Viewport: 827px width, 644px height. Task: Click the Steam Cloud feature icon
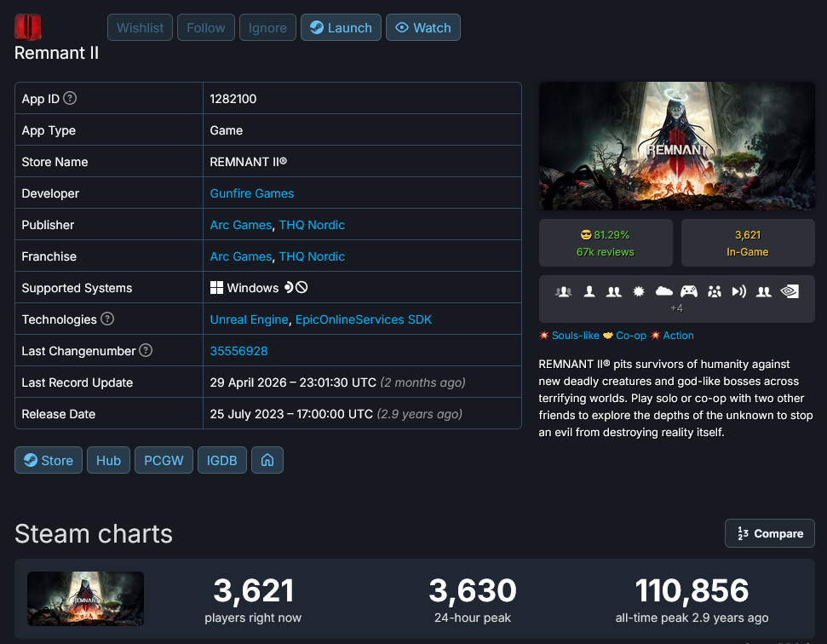point(663,291)
